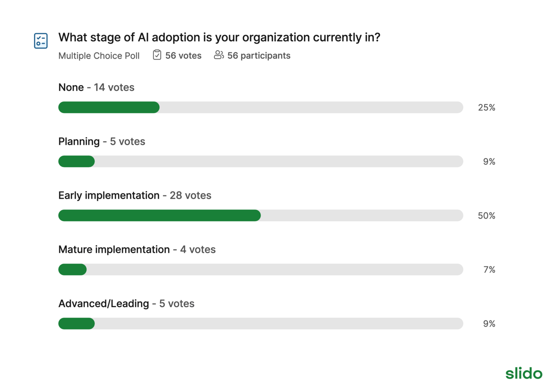The image size is (554, 392).
Task: Click the Planning - 5 votes option label
Action: coord(102,141)
